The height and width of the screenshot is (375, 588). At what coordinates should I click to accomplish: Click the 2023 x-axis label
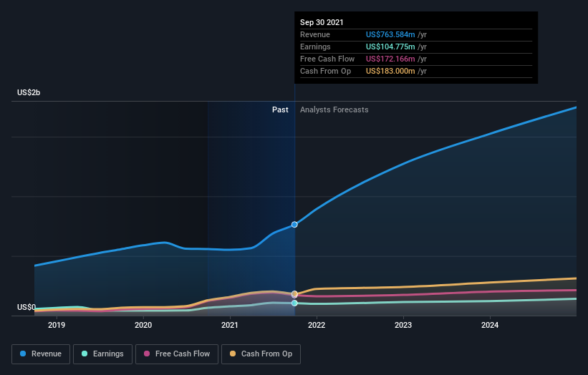(x=403, y=325)
